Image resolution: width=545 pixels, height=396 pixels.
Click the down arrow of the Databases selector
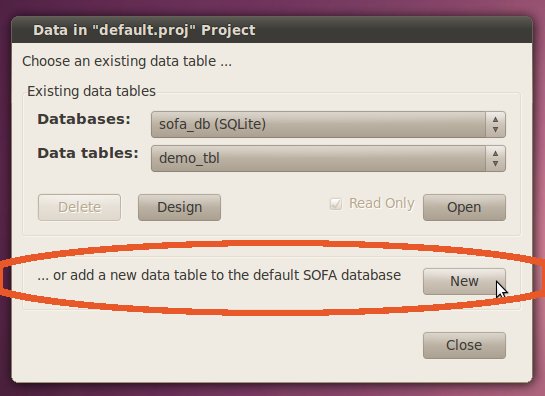(x=496, y=130)
